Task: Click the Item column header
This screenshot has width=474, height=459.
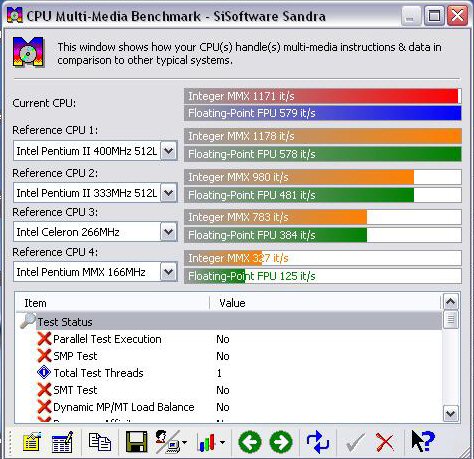Action: pyautogui.click(x=113, y=303)
